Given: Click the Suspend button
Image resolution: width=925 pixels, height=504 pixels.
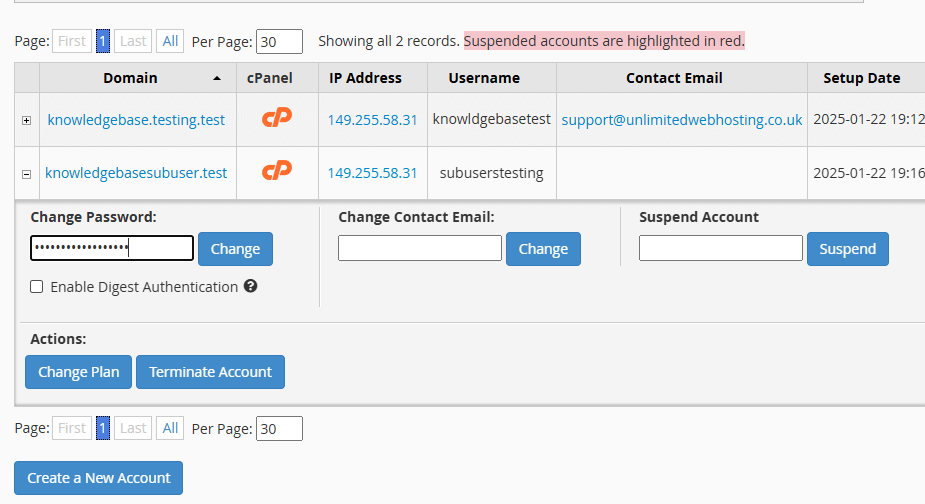Looking at the screenshot, I should [x=848, y=249].
